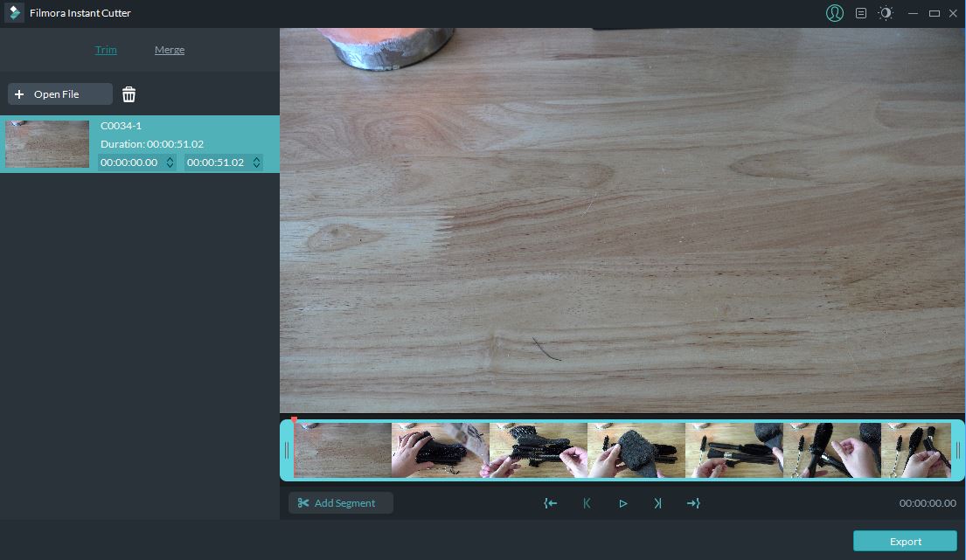Set the segment end point at playhead

(x=694, y=503)
